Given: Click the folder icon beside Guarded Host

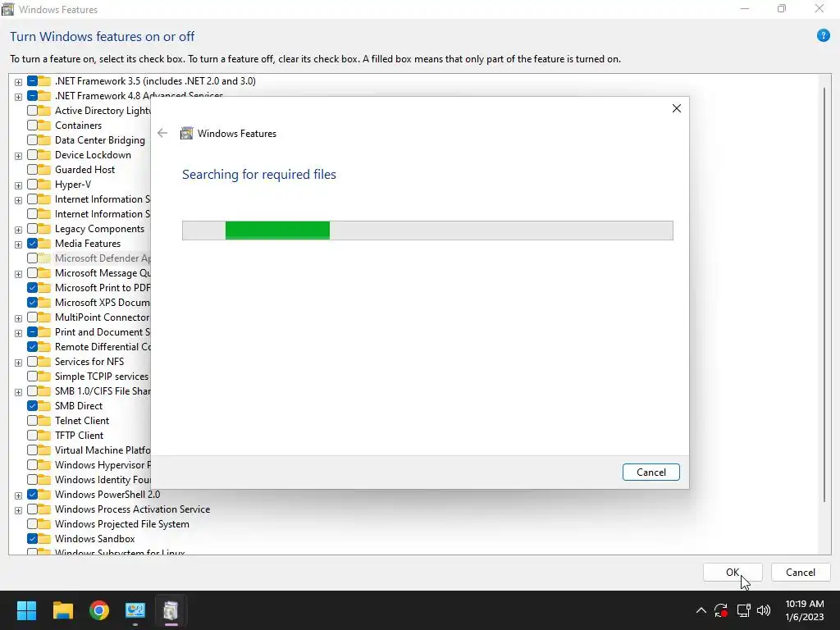Looking at the screenshot, I should pyautogui.click(x=44, y=170).
